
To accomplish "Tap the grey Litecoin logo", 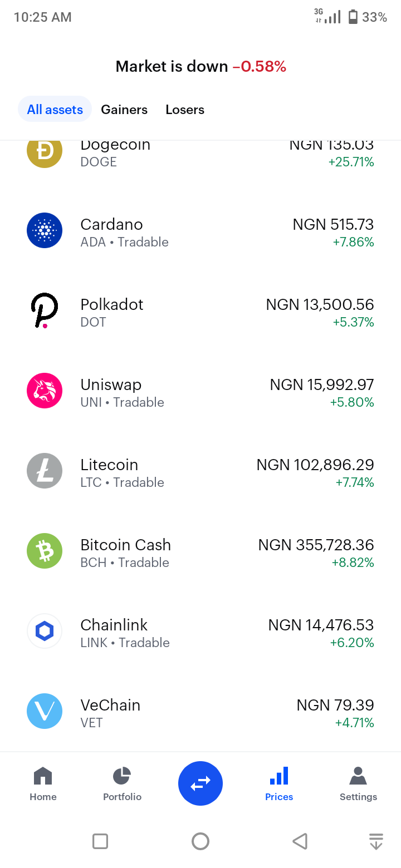I will tap(45, 471).
